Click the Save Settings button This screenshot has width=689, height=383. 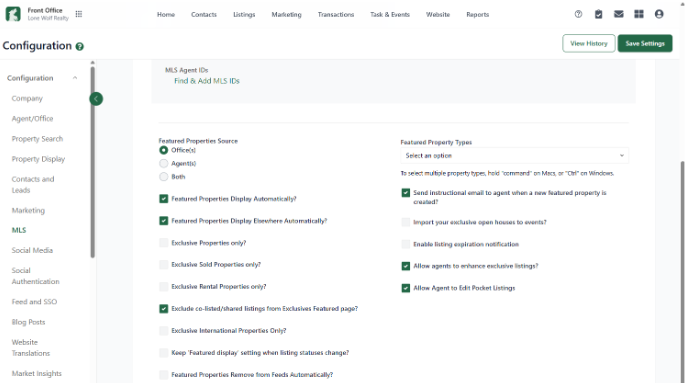click(x=645, y=43)
